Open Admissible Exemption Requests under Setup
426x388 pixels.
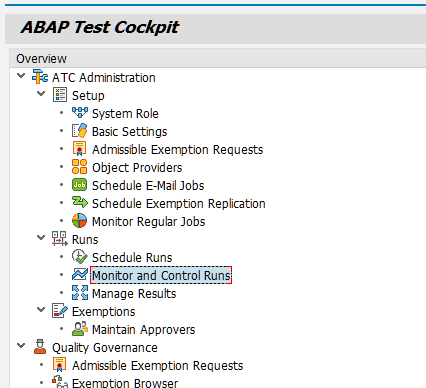pos(177,150)
